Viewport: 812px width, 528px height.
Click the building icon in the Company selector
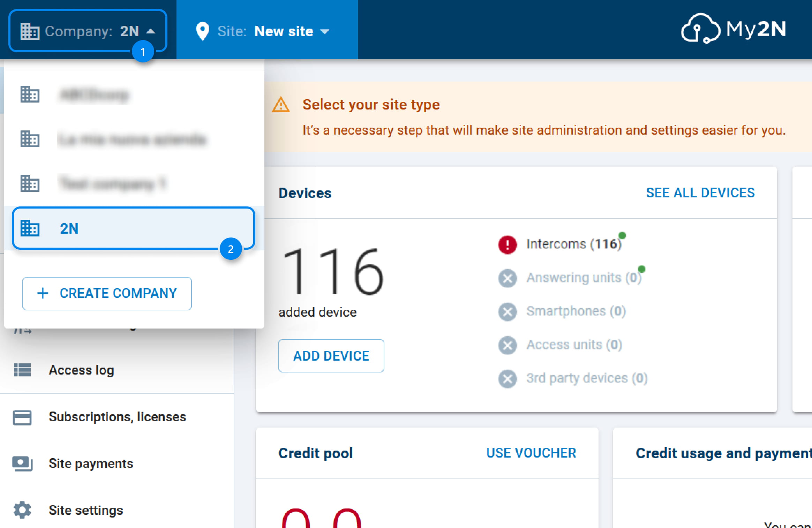coord(30,31)
